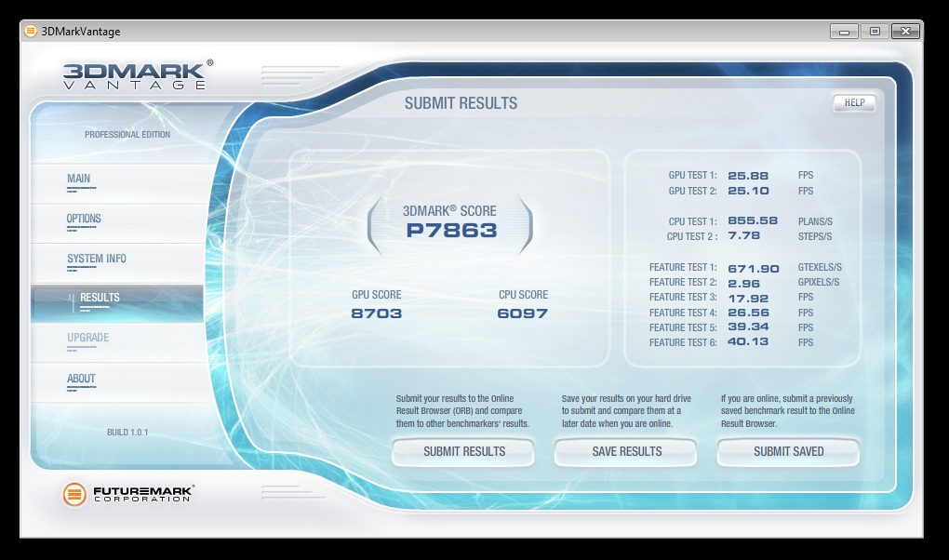Maximize the 3DMarkVantage window

point(875,32)
